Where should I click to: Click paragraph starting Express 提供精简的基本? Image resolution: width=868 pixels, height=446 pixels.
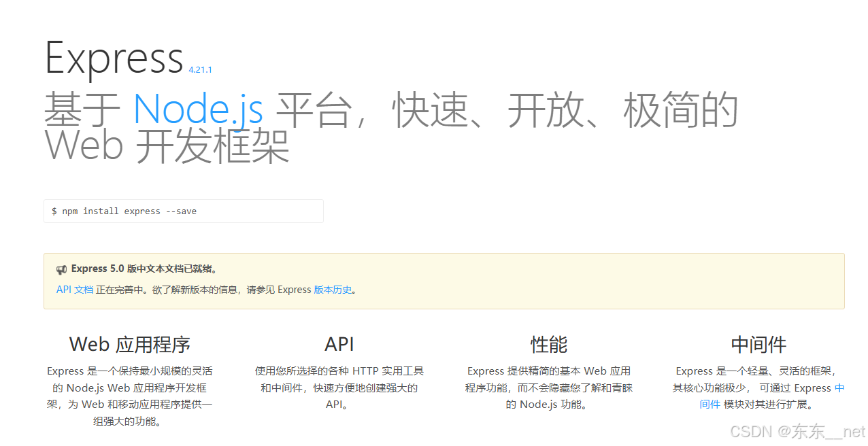pos(549,388)
